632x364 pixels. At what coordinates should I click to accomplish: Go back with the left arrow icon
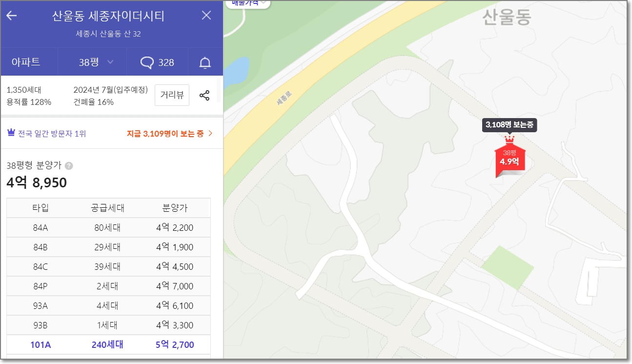[x=11, y=16]
